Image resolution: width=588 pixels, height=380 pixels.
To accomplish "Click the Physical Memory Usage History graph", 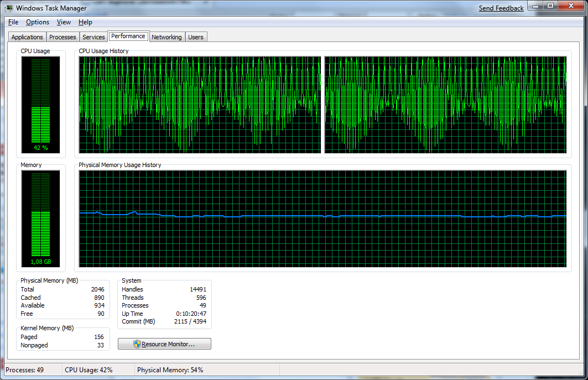I will point(322,218).
